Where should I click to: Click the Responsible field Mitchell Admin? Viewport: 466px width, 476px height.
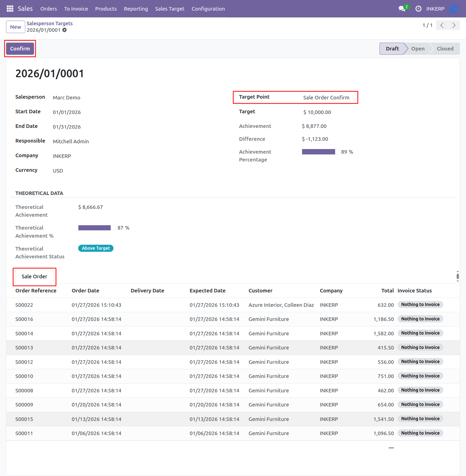coord(71,142)
